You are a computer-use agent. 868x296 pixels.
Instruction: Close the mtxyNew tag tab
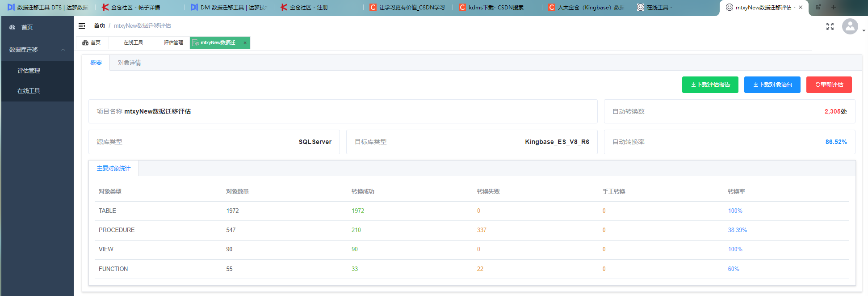tap(245, 43)
